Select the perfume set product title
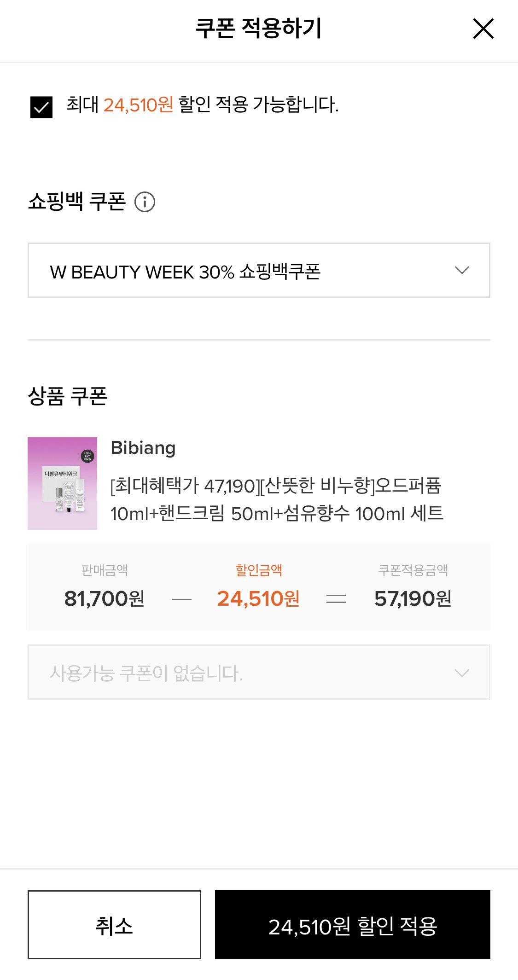Viewport: 518px width, 980px height. 277,499
